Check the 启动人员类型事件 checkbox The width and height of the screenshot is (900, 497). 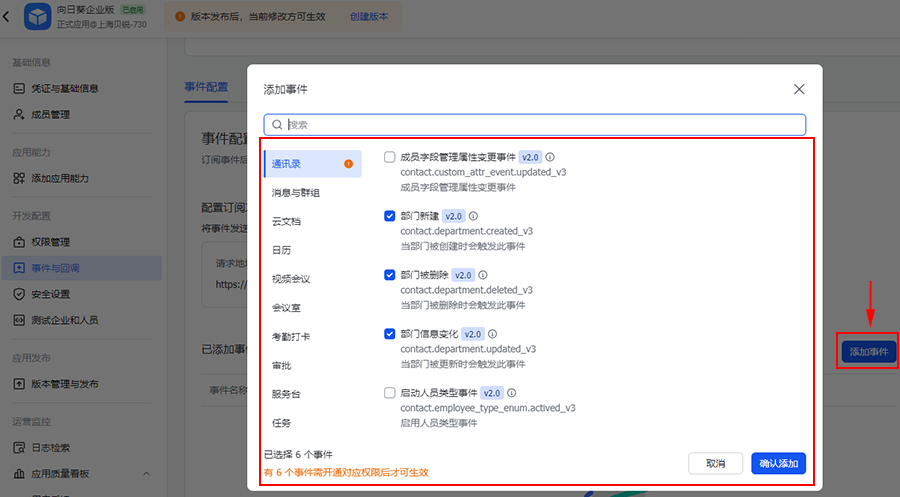(390, 393)
